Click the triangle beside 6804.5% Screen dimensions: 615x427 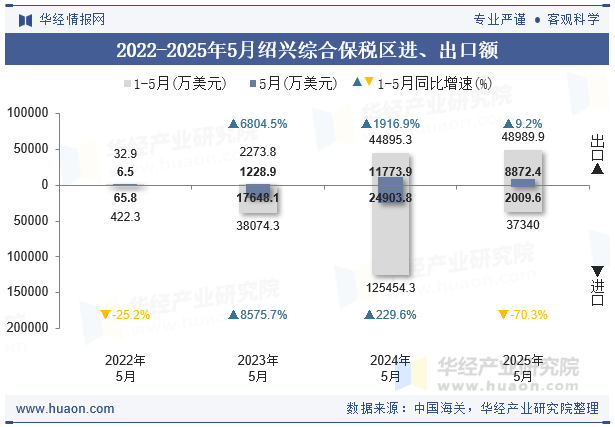tap(234, 124)
